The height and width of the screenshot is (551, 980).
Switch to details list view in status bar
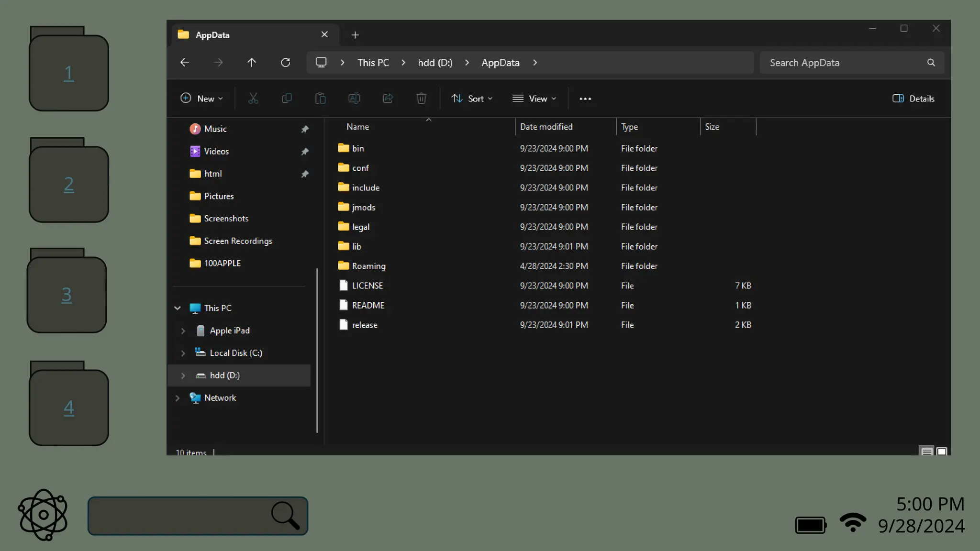pos(927,451)
